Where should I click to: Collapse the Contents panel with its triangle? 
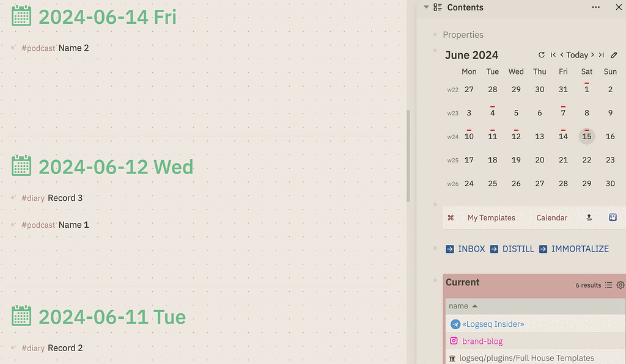pyautogui.click(x=425, y=7)
